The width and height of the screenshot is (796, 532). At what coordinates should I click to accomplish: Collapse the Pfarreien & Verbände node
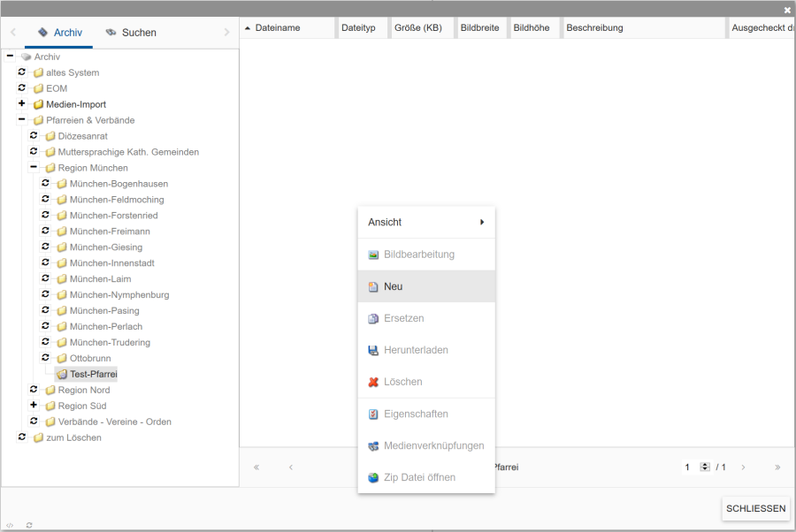(x=22, y=120)
